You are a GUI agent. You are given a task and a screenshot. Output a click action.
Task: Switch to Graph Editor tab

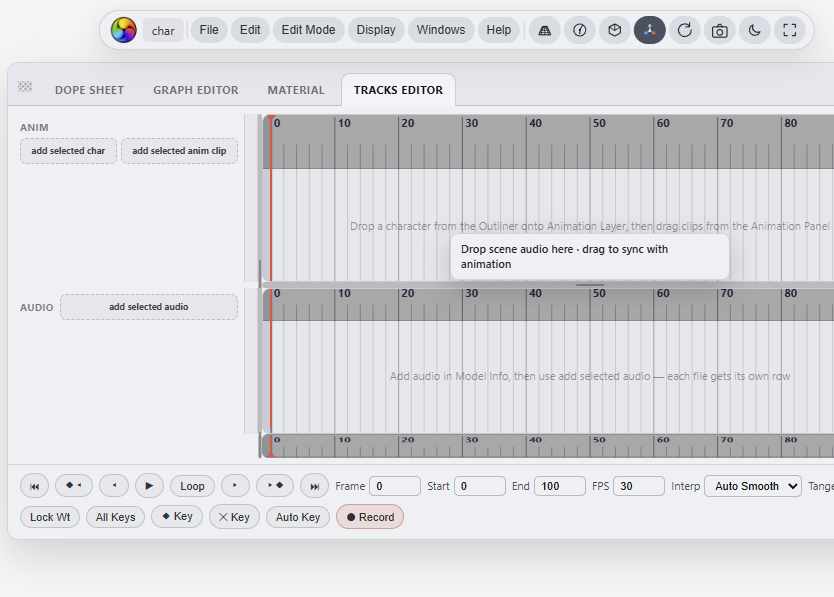click(196, 90)
